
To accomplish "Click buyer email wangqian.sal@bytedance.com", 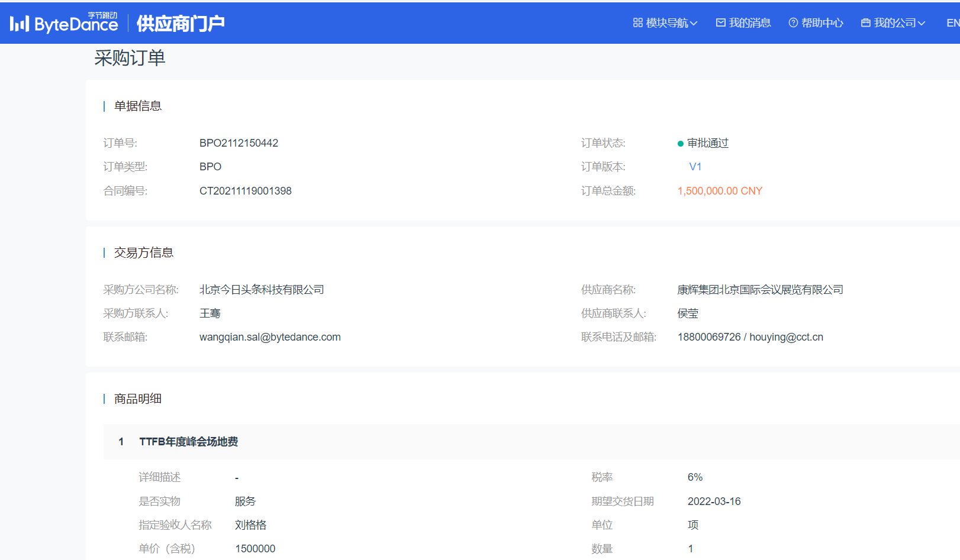I will 270,337.
